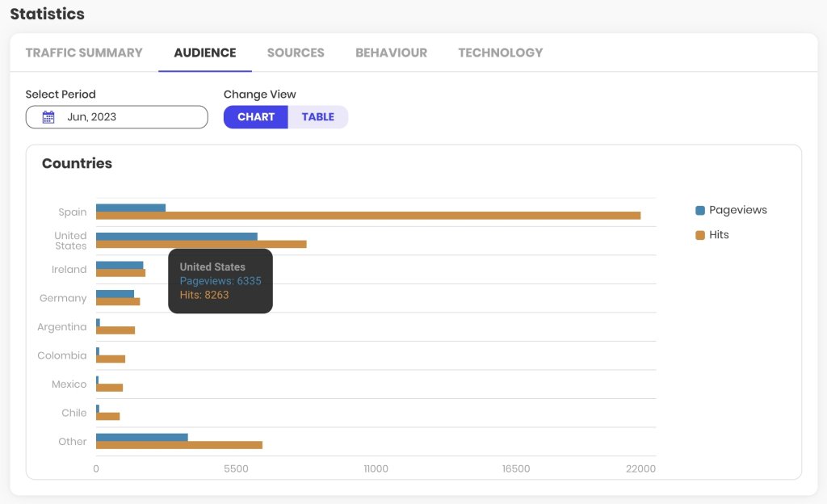Switch view to Chart
The height and width of the screenshot is (504, 827).
(256, 117)
